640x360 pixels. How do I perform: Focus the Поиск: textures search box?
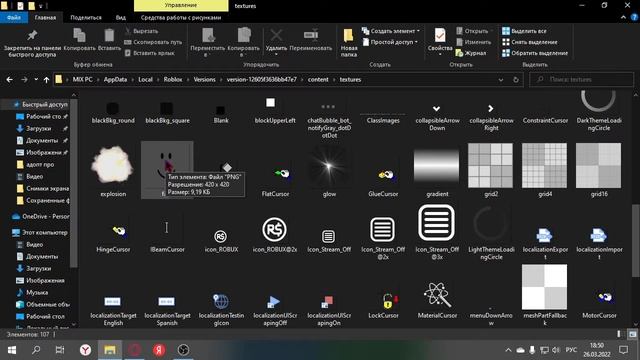click(582, 80)
